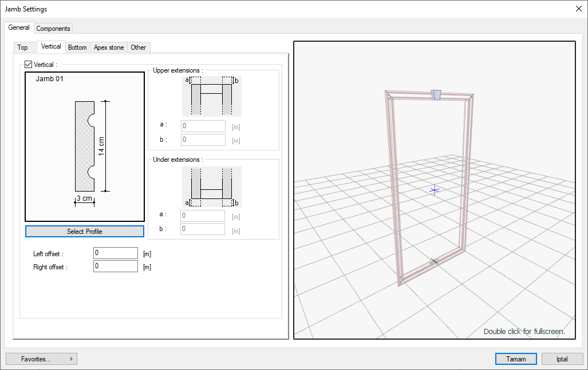Cancel with the İptal button
Image resolution: width=588 pixels, height=370 pixels.
click(562, 359)
